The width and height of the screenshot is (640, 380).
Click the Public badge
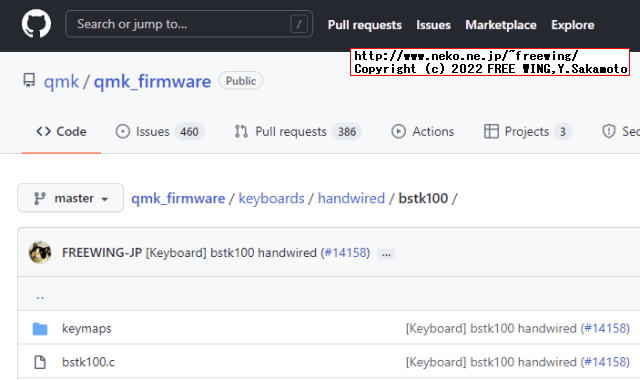(241, 81)
